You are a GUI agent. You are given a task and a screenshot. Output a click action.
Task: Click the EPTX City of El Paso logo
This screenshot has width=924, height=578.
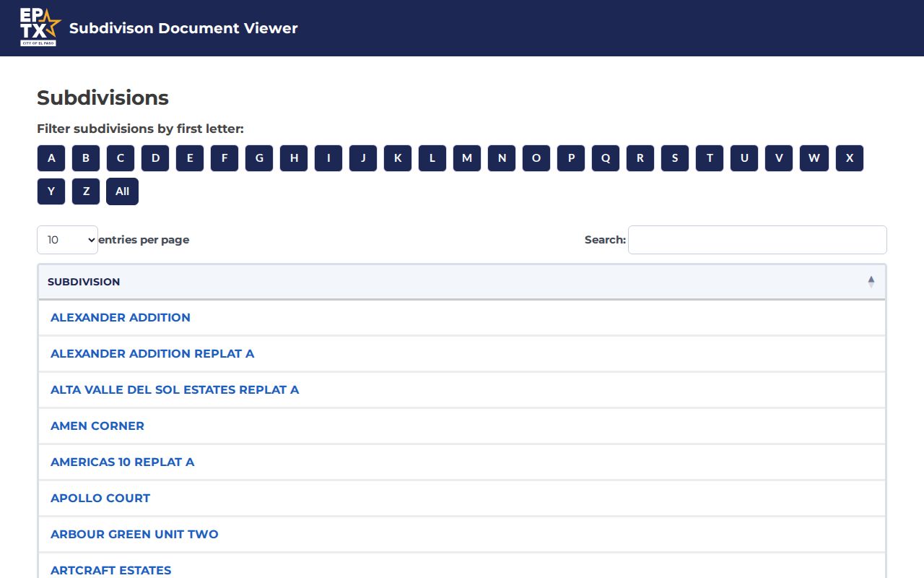[x=40, y=28]
